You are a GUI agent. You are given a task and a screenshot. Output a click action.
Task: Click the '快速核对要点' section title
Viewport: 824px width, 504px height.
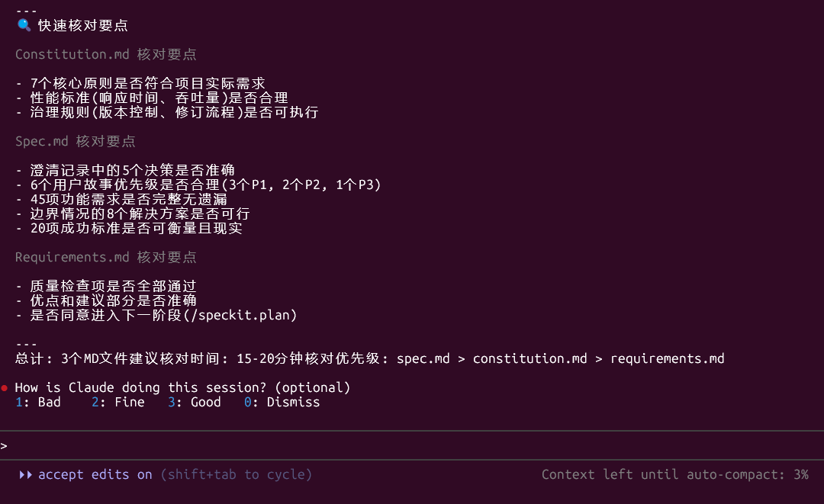[x=83, y=25]
